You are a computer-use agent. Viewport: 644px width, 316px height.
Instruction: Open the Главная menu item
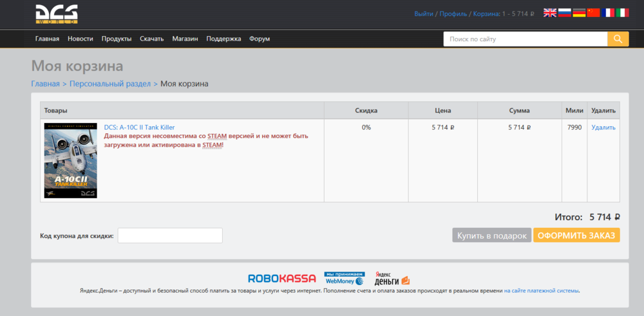[x=47, y=39]
